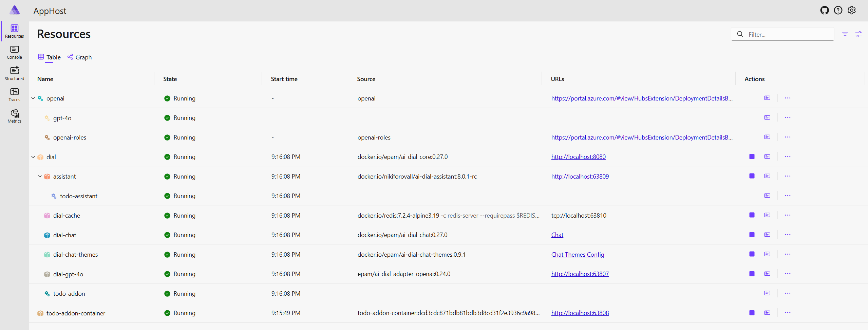
Task: Open the Resources page in sidebar
Action: [15, 31]
